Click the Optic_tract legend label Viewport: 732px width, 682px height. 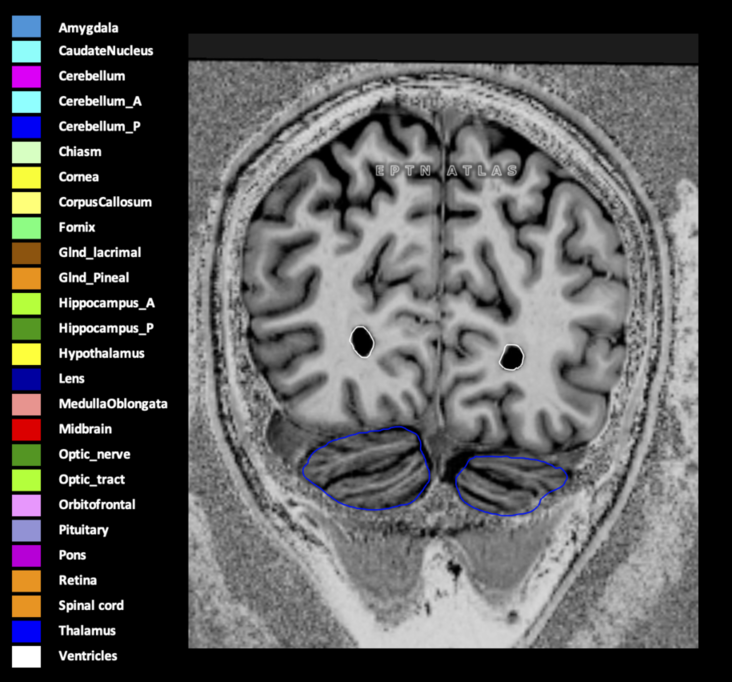tap(92, 479)
